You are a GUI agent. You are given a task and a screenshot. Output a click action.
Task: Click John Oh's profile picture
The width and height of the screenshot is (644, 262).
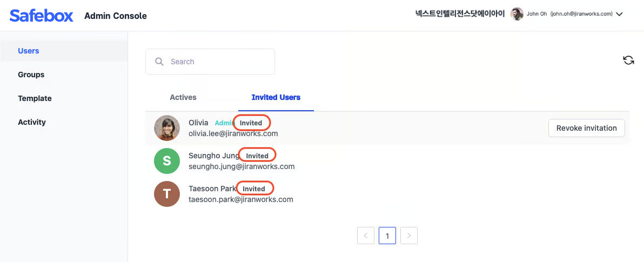[x=517, y=14]
